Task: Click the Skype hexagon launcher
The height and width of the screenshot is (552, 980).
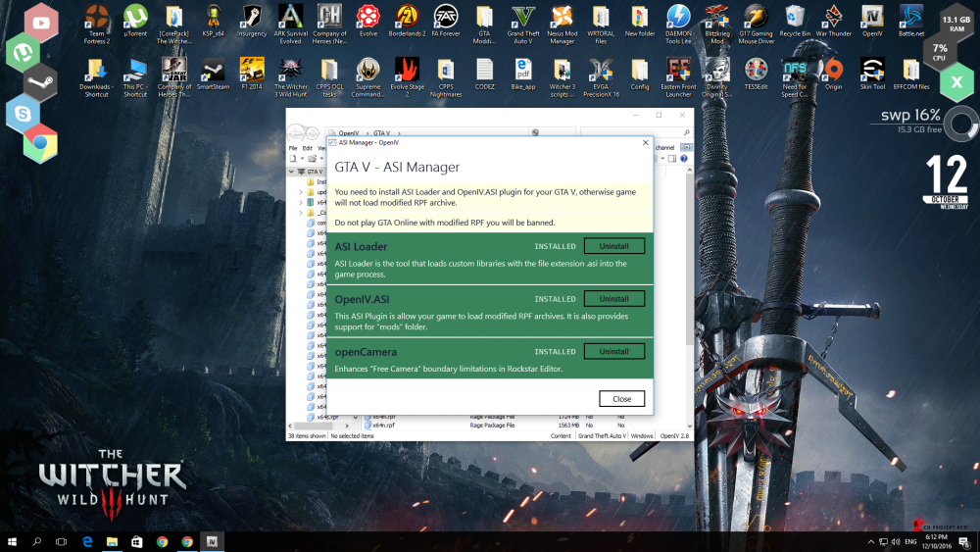Action: 24,113
